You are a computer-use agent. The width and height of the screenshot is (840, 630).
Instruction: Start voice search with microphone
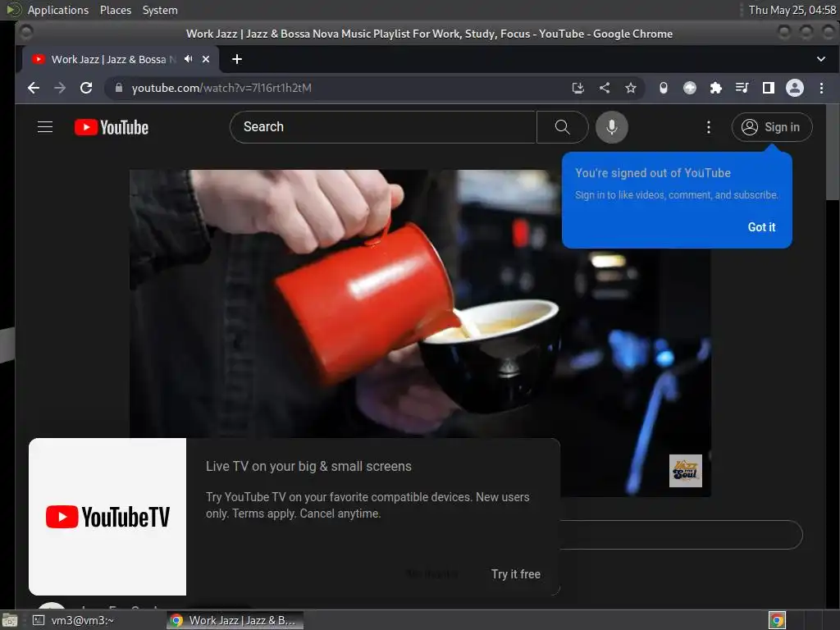612,127
